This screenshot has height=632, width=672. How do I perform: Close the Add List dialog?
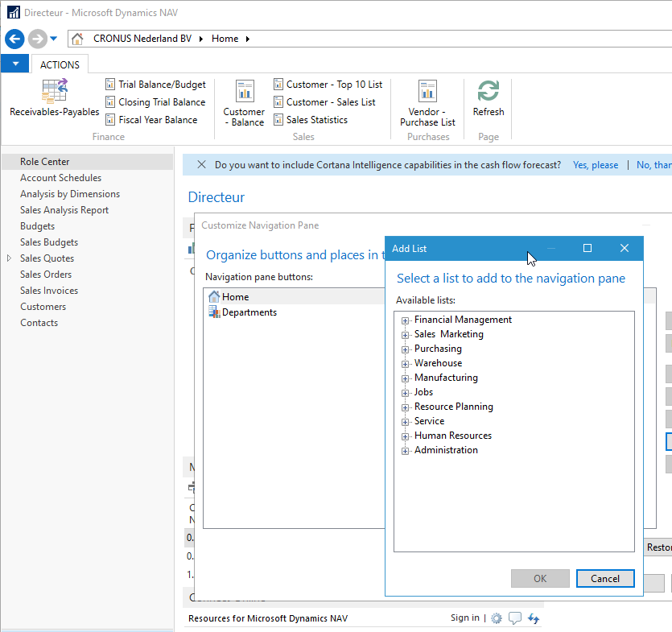(x=625, y=248)
